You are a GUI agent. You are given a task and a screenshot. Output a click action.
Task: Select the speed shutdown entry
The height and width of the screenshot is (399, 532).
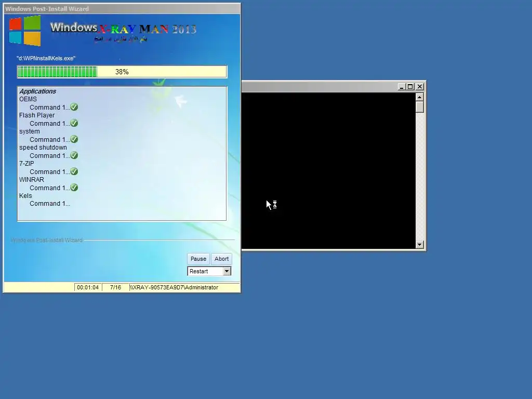43,148
